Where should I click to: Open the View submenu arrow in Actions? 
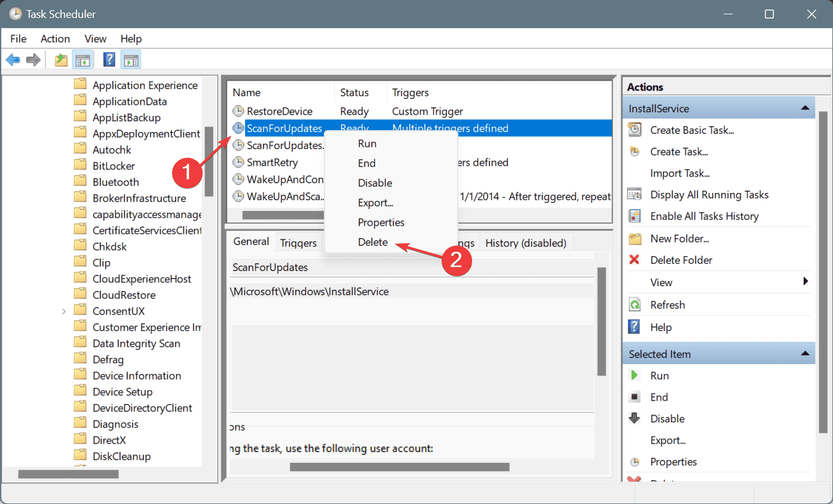[x=806, y=282]
